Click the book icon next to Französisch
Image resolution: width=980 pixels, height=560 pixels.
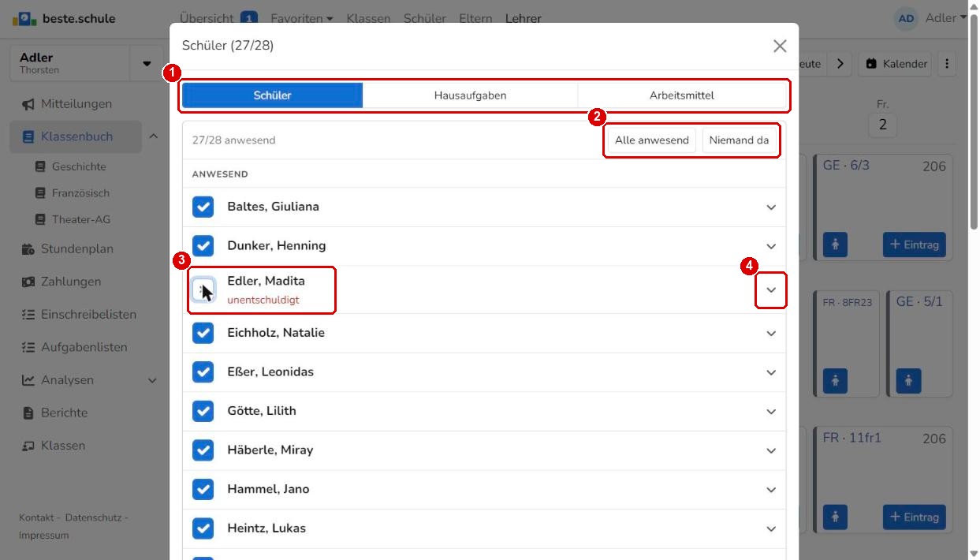pyautogui.click(x=40, y=193)
